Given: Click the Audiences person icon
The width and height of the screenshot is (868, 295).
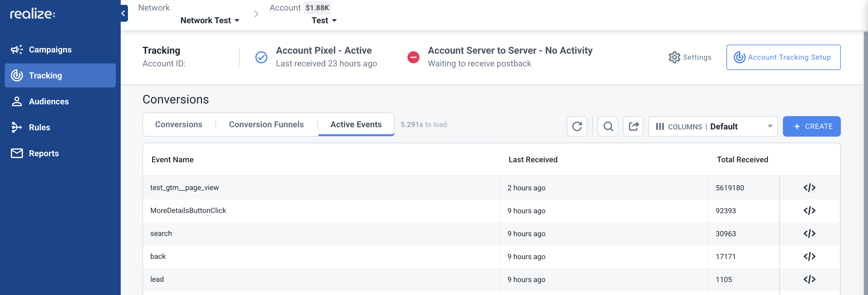Looking at the screenshot, I should pyautogui.click(x=17, y=101).
